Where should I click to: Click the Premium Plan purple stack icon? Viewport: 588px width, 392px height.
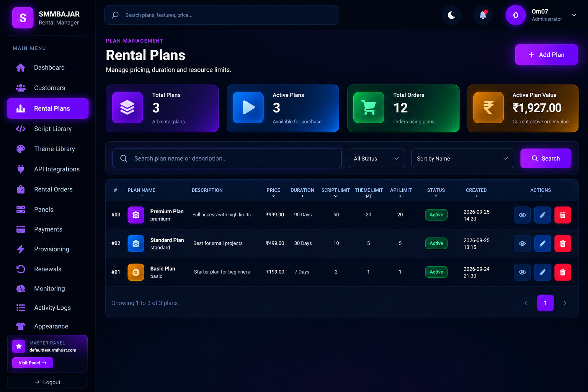click(136, 215)
